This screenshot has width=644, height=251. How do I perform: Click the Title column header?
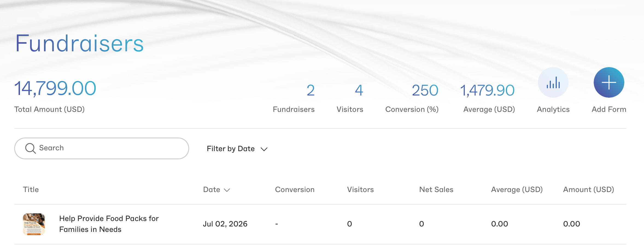click(x=31, y=190)
